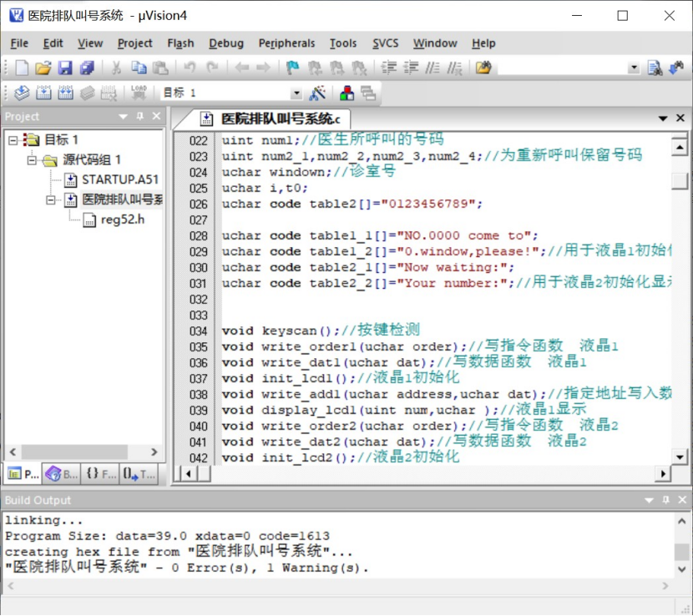Screen dimensions: 693x616
Task: Switch to the Books tab
Action: click(x=62, y=474)
